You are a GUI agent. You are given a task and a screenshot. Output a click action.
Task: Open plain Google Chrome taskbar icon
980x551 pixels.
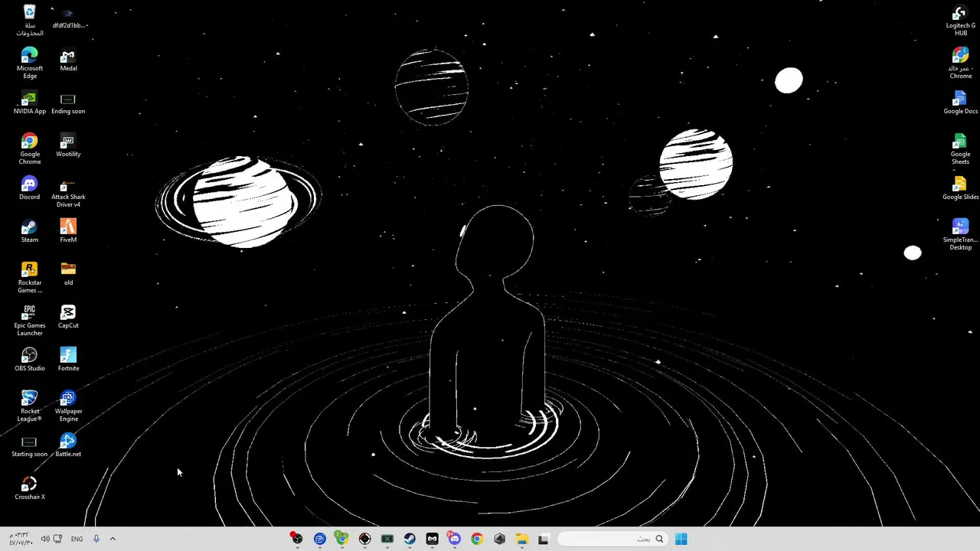477,539
